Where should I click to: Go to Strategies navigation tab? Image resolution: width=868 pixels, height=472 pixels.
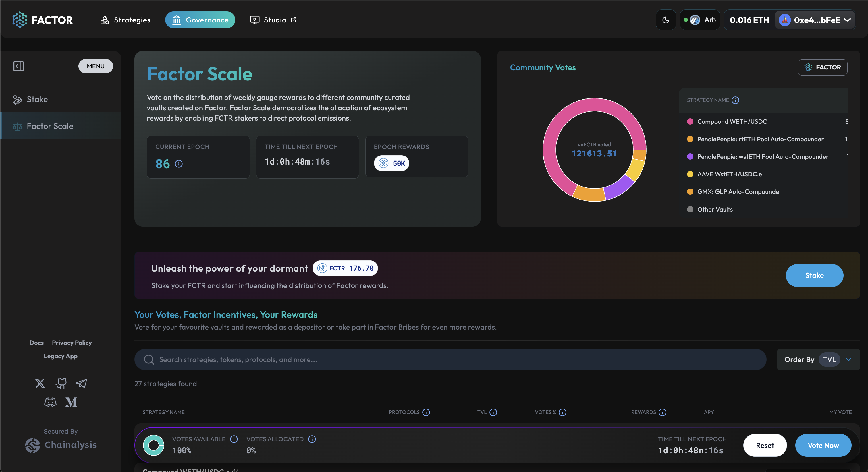click(x=125, y=20)
